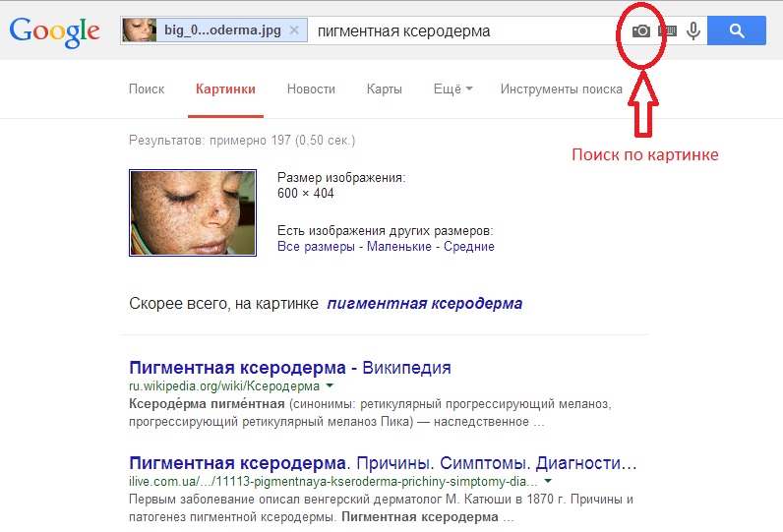Image resolution: width=783 pixels, height=532 pixels.
Task: Click the camera search-by-image icon
Action: [x=641, y=30]
